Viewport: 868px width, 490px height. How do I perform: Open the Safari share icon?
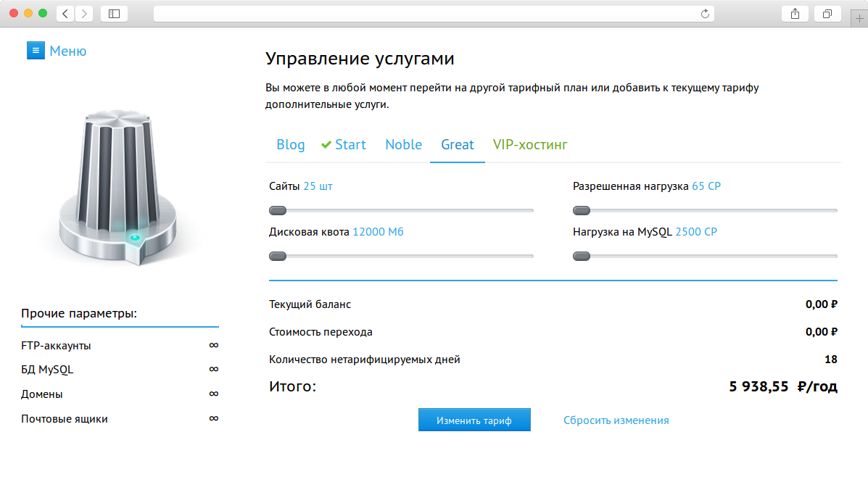[x=795, y=14]
